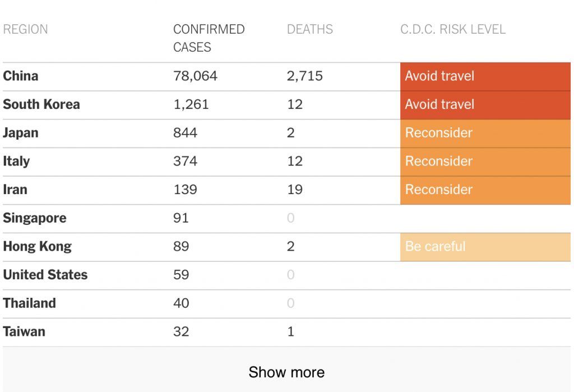Click the Thailand row label

29,303
